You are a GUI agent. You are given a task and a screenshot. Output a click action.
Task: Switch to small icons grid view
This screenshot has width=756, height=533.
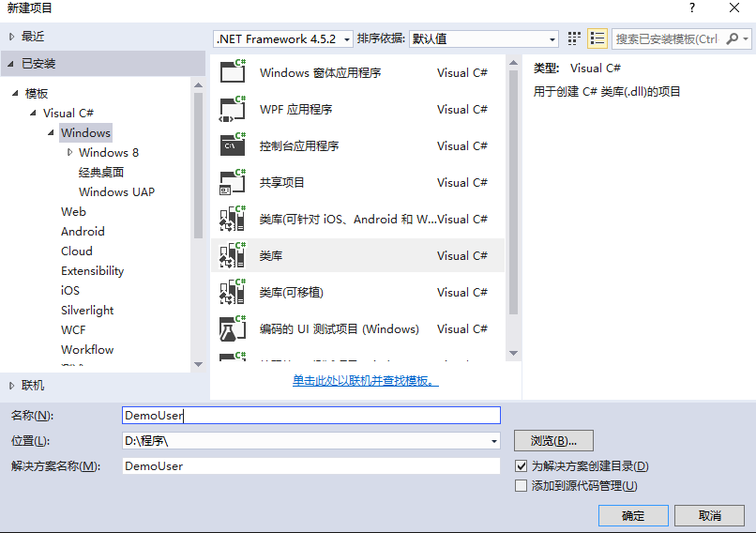574,38
